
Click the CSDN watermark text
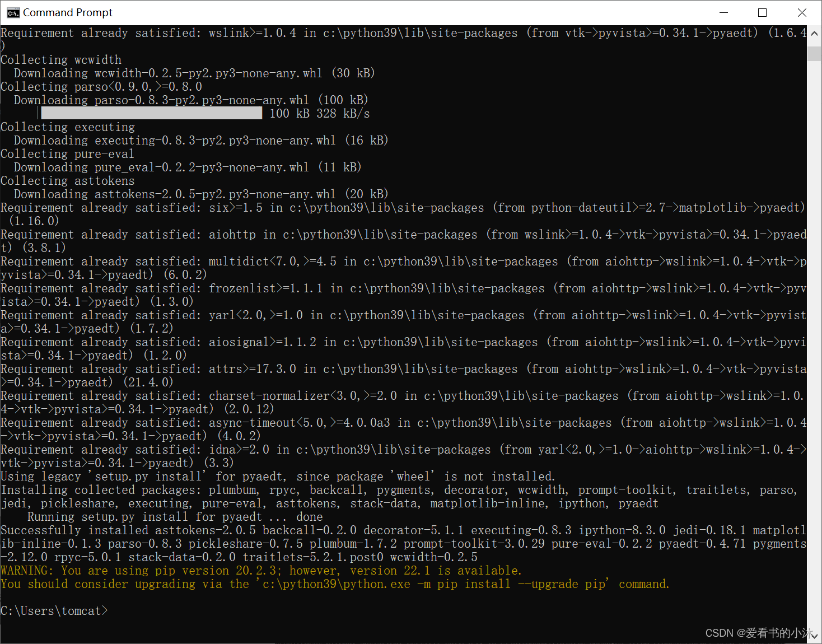pyautogui.click(x=758, y=633)
